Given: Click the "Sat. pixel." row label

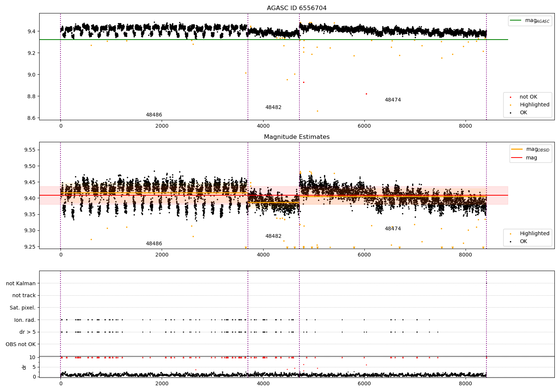Looking at the screenshot, I should (23, 308).
